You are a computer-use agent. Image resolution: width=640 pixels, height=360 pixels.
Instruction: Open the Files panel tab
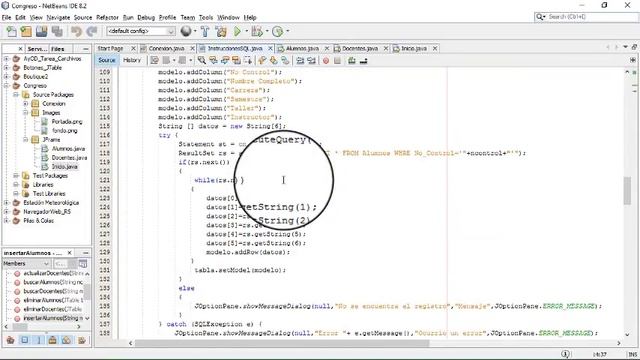pos(58,49)
